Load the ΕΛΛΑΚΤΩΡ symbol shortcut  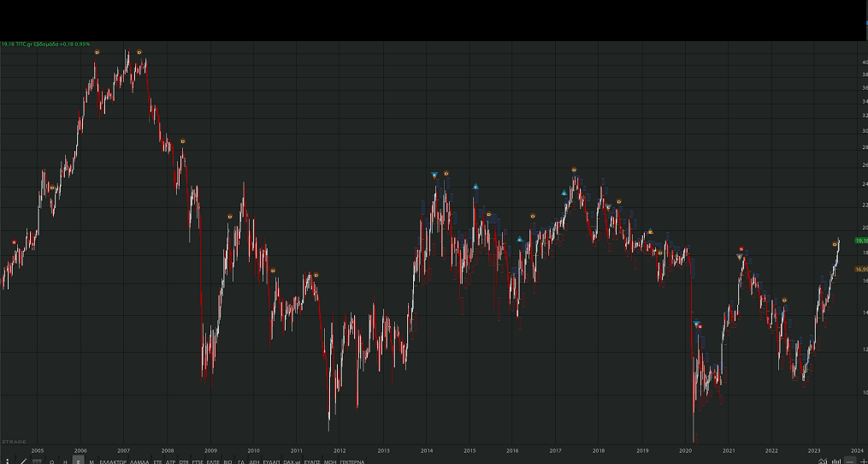point(113,461)
